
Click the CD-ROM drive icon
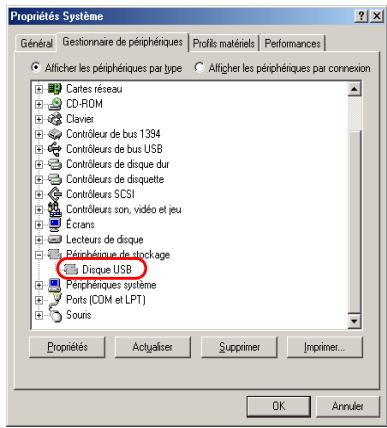point(55,104)
